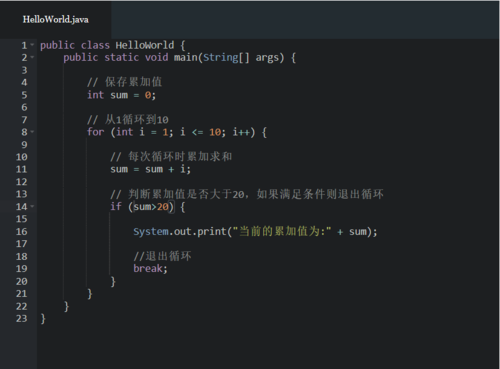Click 'i <= 10' loop condition
Screen dimensions: 500x369
tap(200, 132)
